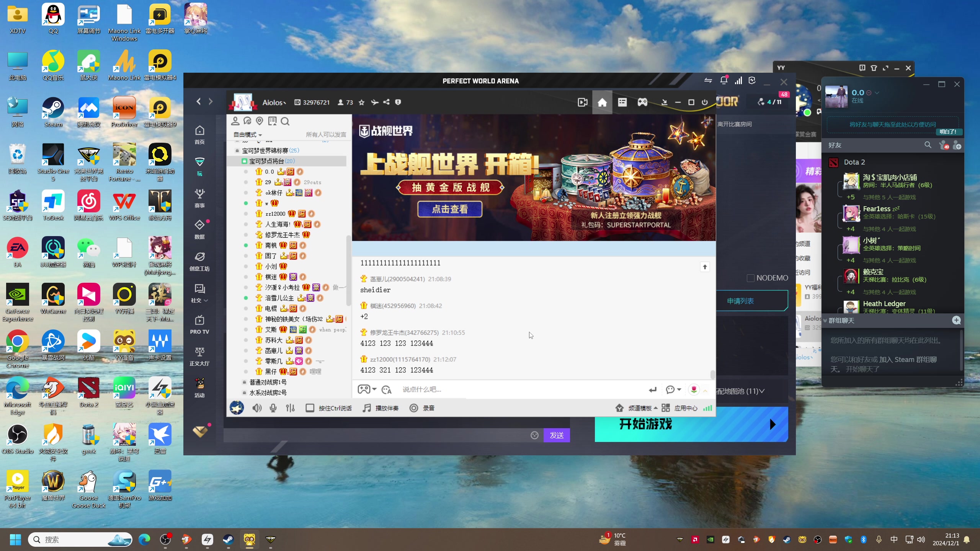Open the YY channel home icon

click(602, 103)
